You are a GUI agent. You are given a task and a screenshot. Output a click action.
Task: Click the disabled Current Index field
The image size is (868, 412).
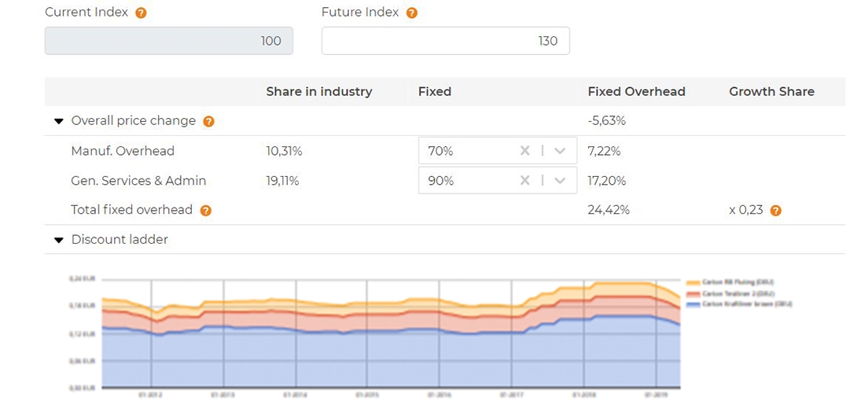(x=168, y=41)
